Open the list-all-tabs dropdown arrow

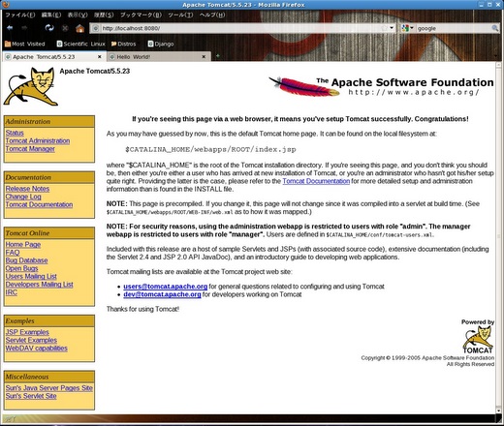click(x=496, y=57)
